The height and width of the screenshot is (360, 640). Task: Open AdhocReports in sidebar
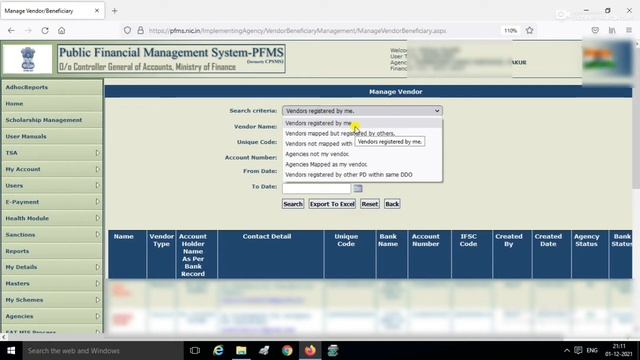[x=52, y=87]
